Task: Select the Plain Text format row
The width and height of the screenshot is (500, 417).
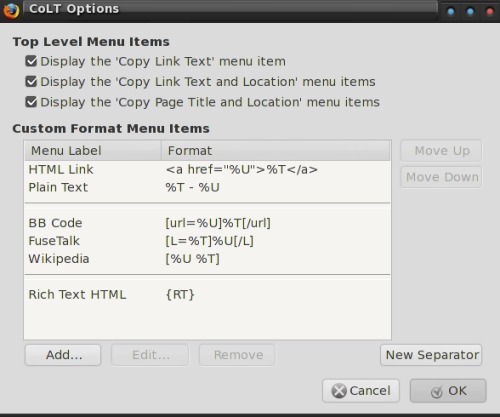Action: pyautogui.click(x=207, y=187)
